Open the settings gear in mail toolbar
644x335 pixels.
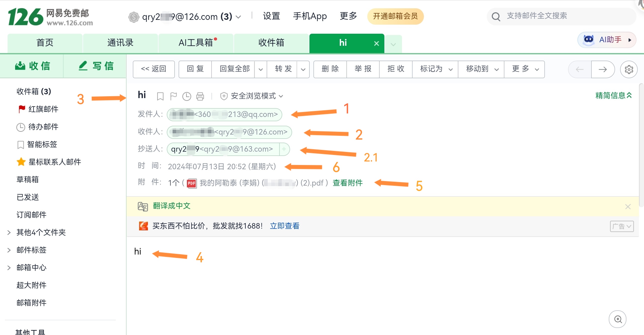629,69
